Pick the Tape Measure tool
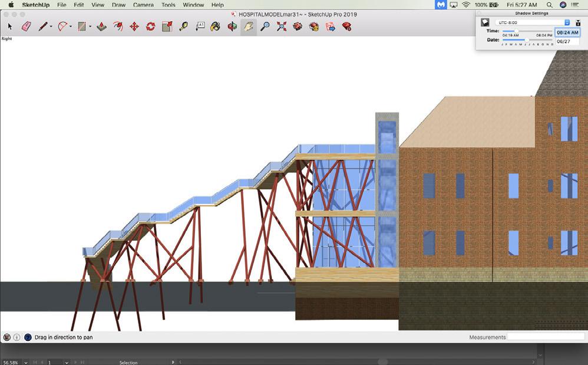 coord(184,27)
